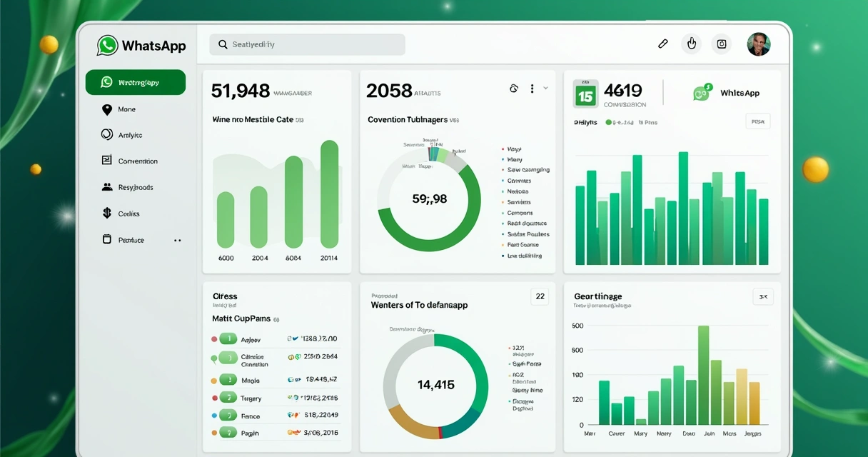Click the POSA button on the conversion card

(757, 121)
